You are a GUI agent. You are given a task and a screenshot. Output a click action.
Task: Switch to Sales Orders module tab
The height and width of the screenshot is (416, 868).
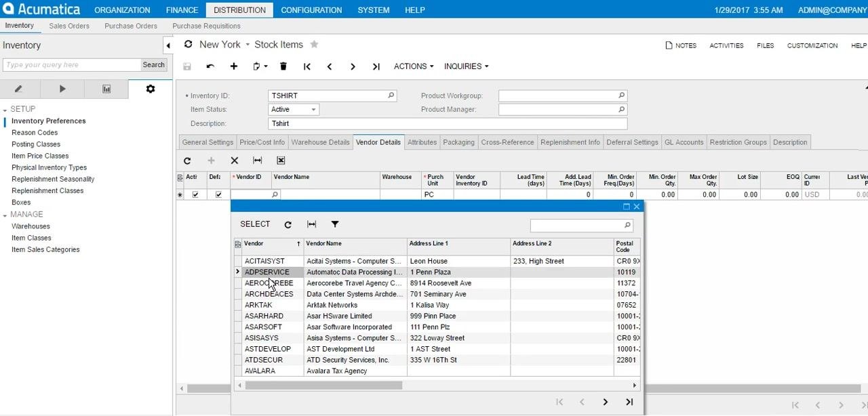click(69, 26)
